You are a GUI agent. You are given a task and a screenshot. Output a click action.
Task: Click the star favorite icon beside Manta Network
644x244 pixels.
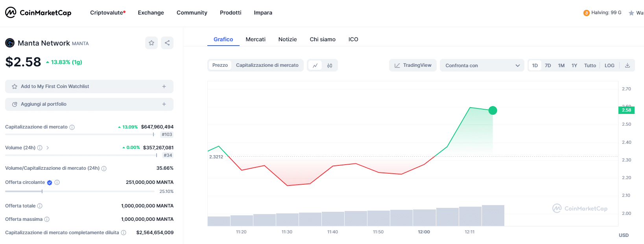point(151,43)
